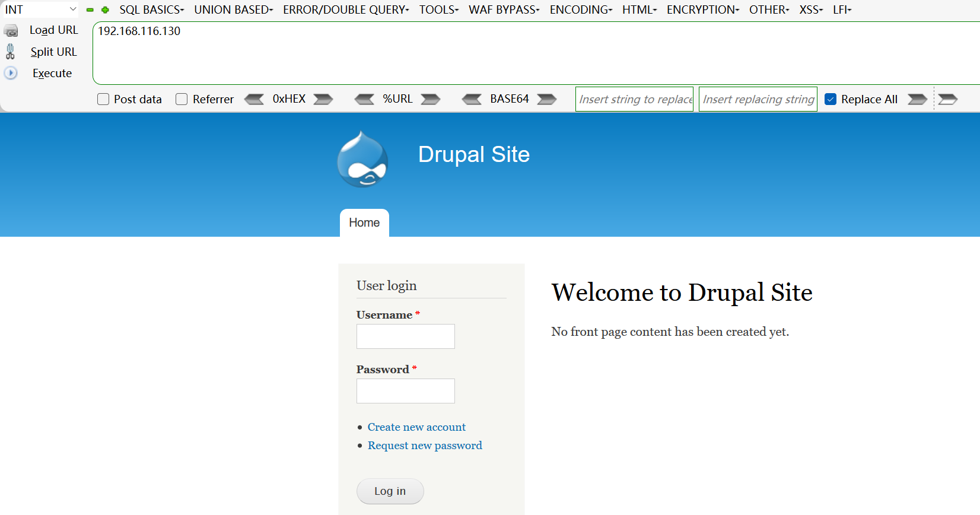The image size is (980, 515).
Task: Click the No front page content text
Action: tap(670, 332)
